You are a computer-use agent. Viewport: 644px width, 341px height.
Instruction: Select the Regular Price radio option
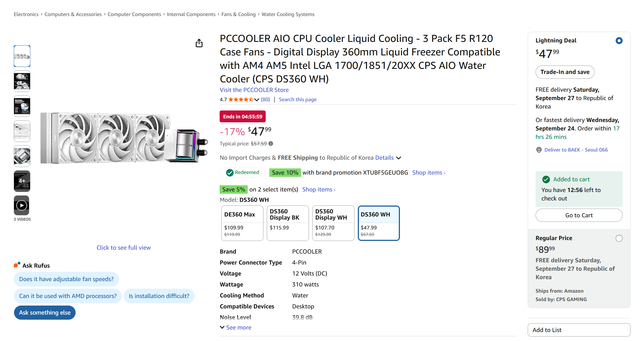[x=619, y=238]
